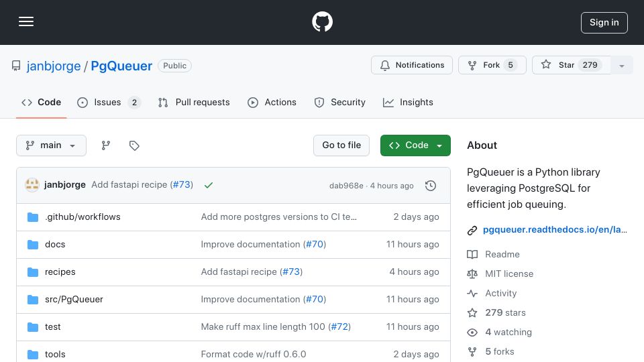The height and width of the screenshot is (362, 644).
Task: Open #72 link in test row
Action: click(339, 326)
